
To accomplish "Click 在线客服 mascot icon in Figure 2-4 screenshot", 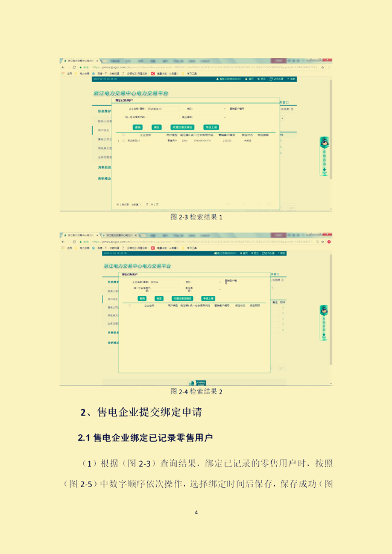I will click(x=324, y=311).
